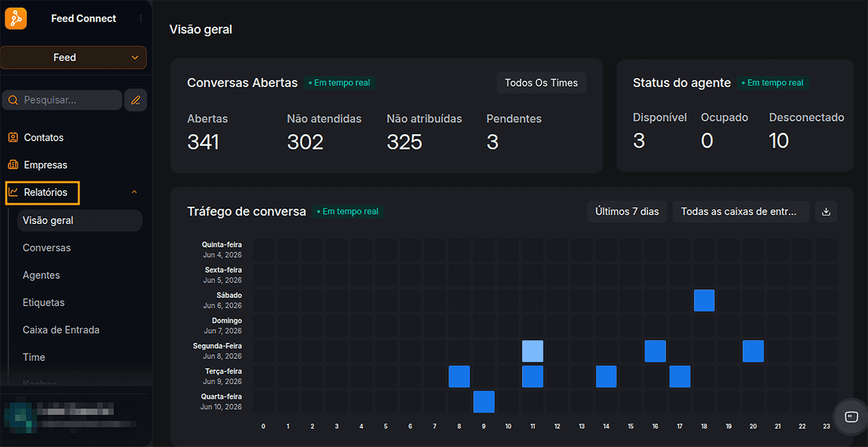Click the Quinta-feira Jun 4 row label
The height and width of the screenshot is (447, 868).
(222, 250)
